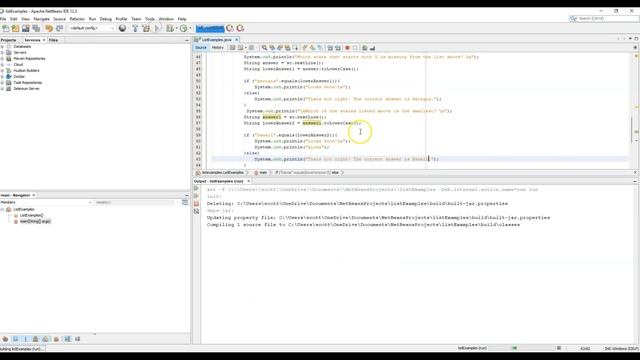Toggle Sort by Source in Navigator bottom bar
Image resolution: width=640 pixels, height=360 pixels.
tap(78, 339)
